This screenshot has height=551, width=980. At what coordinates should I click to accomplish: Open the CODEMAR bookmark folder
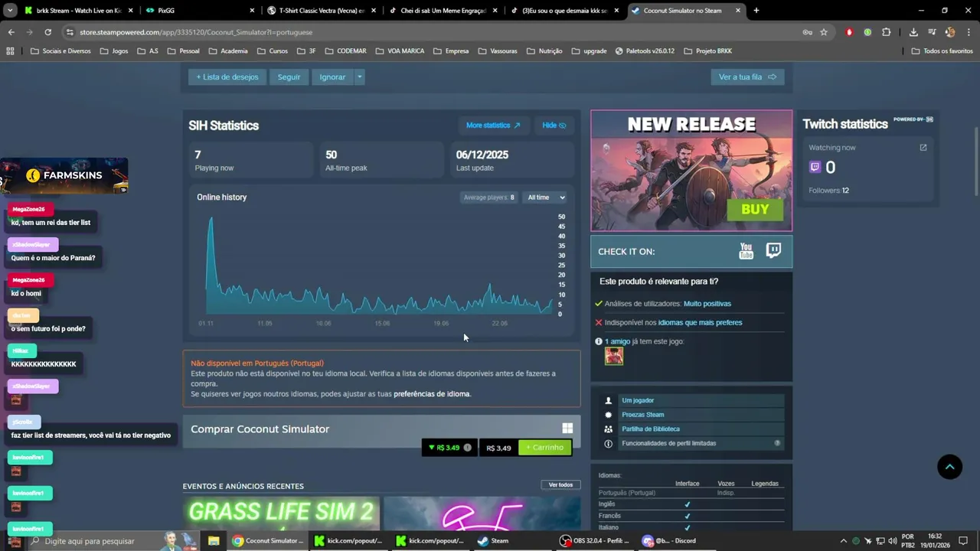click(345, 51)
